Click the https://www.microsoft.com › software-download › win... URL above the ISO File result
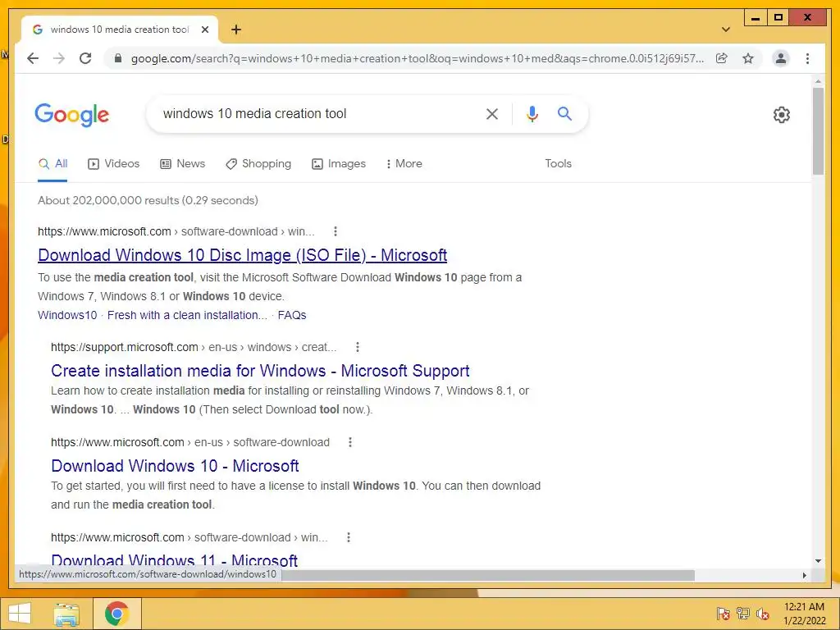The height and width of the screenshot is (630, 840). coord(176,231)
